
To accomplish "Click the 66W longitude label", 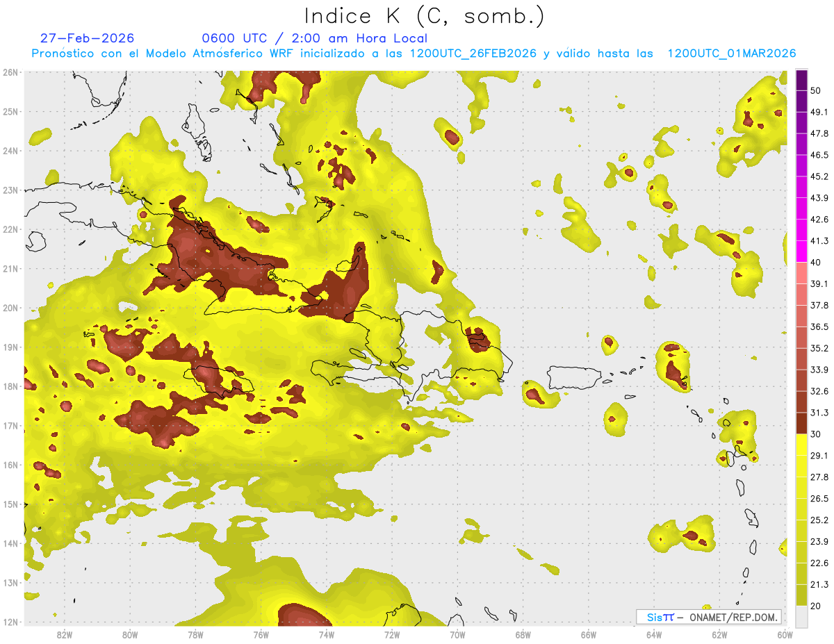I will coord(589,634).
